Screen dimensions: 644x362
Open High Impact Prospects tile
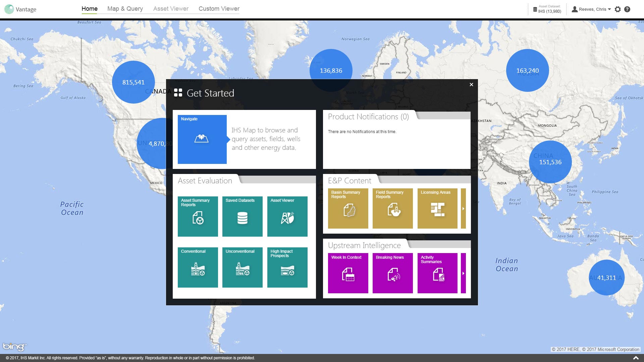(x=287, y=267)
